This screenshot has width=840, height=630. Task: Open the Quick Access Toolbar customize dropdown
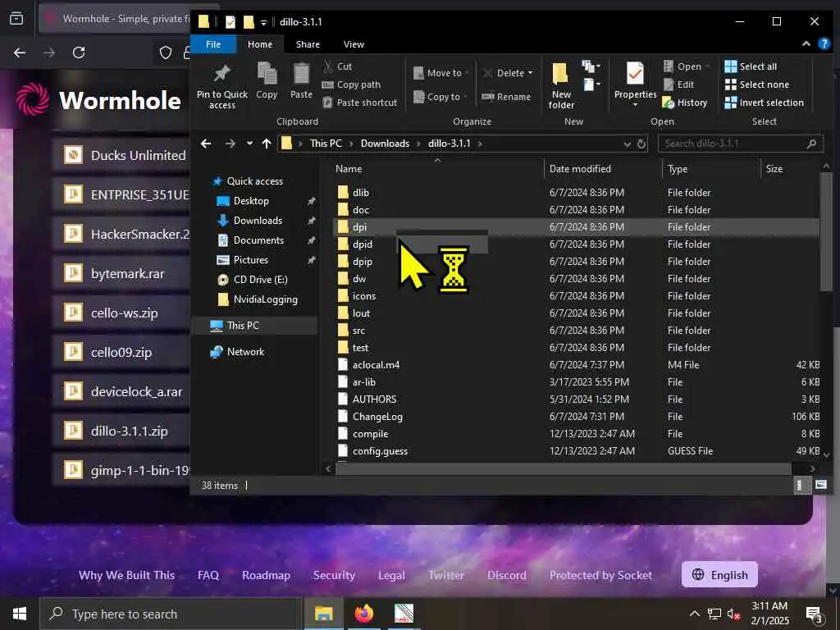pos(263,22)
